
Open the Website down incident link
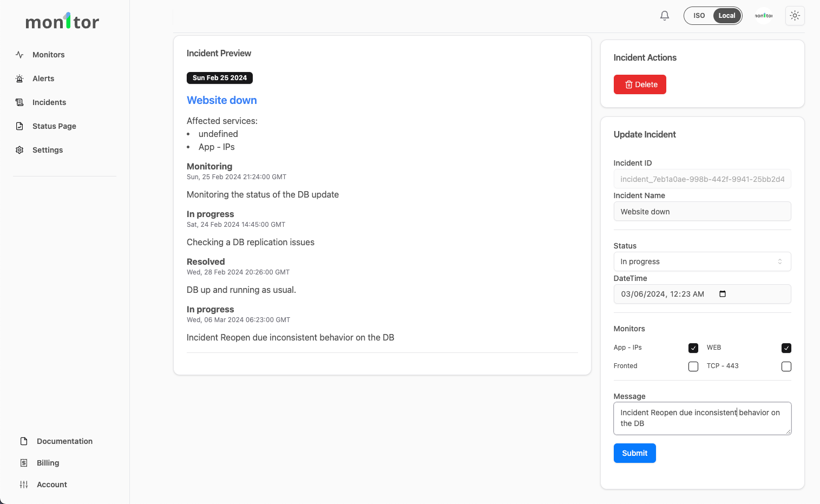222,100
